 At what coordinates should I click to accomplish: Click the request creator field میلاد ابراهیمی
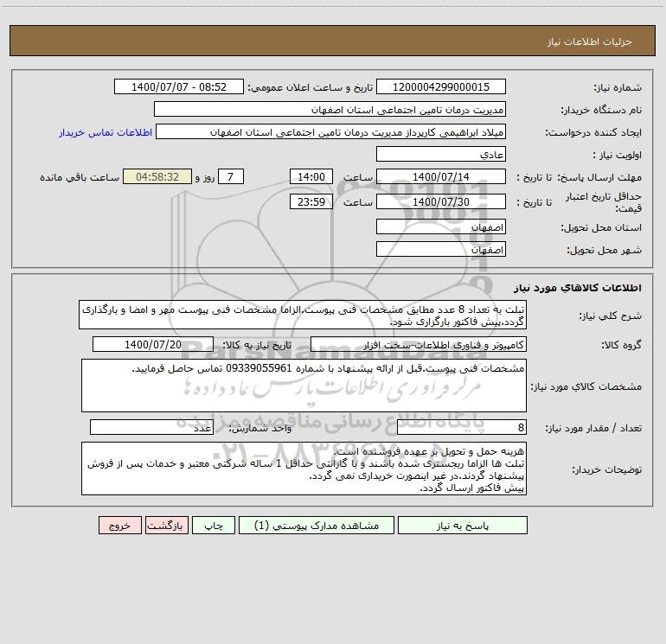click(x=331, y=131)
